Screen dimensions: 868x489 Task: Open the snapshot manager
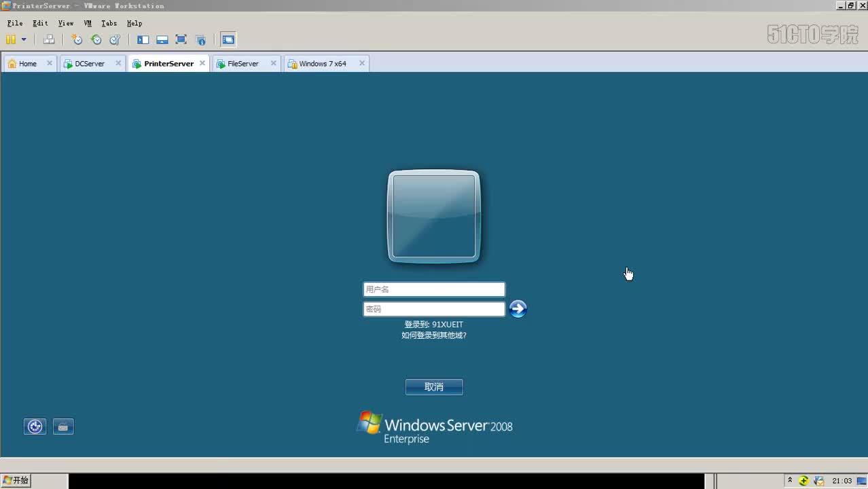pyautogui.click(x=115, y=39)
